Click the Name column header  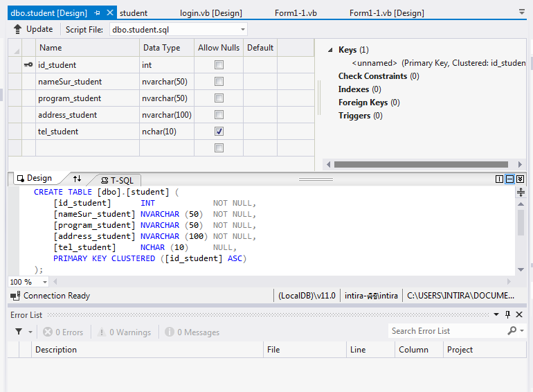87,48
